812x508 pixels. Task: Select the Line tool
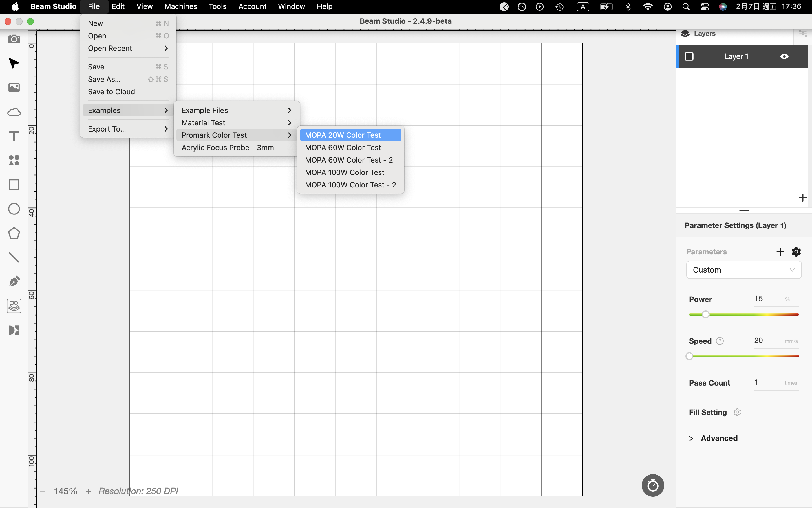pyautogui.click(x=14, y=257)
